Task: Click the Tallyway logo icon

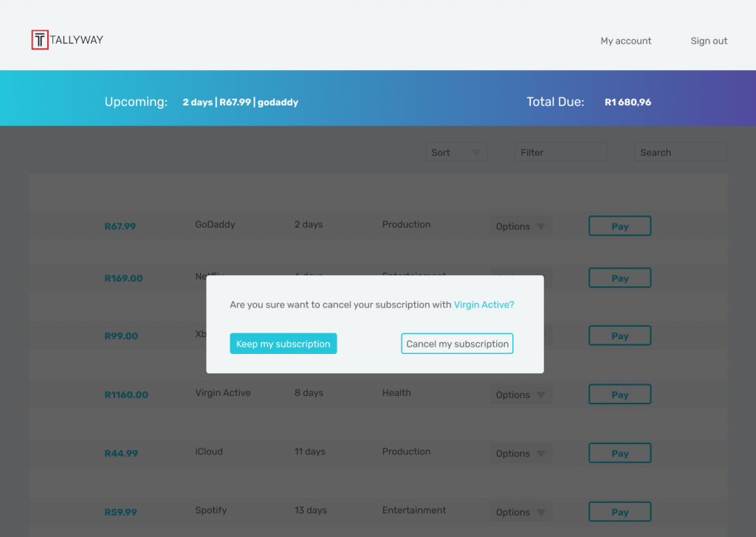Action: 40,40
